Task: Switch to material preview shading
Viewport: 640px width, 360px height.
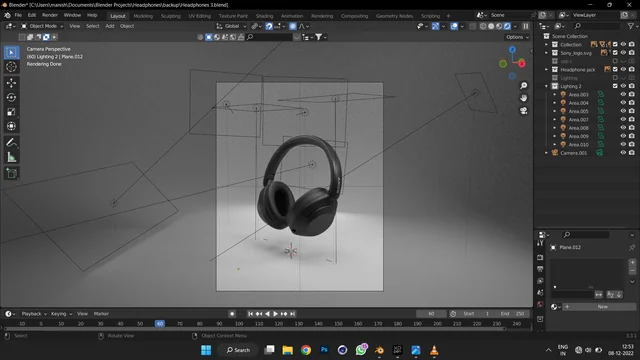Action: (499, 26)
